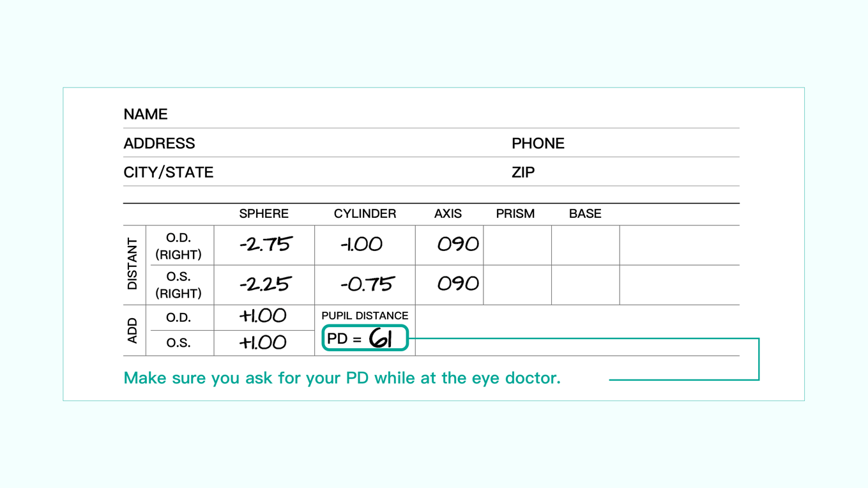Image resolution: width=868 pixels, height=488 pixels.
Task: Click the PHONE field label
Action: 538,144
